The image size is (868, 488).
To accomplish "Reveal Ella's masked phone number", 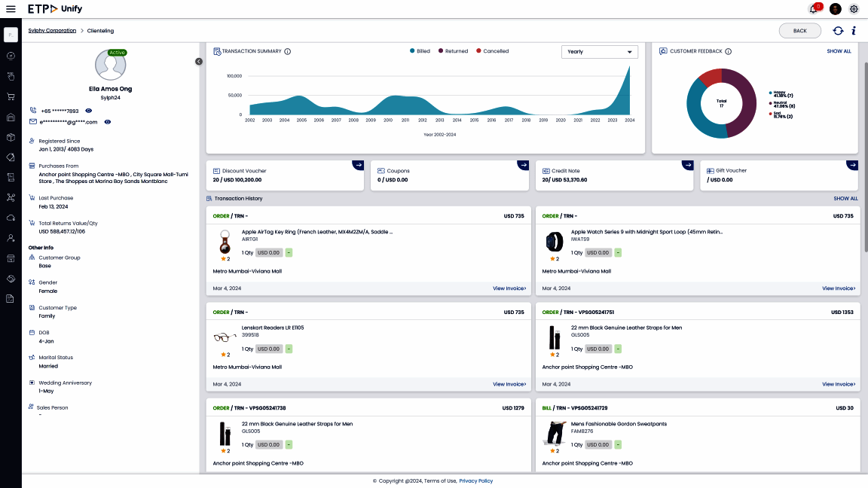I will coord(88,110).
